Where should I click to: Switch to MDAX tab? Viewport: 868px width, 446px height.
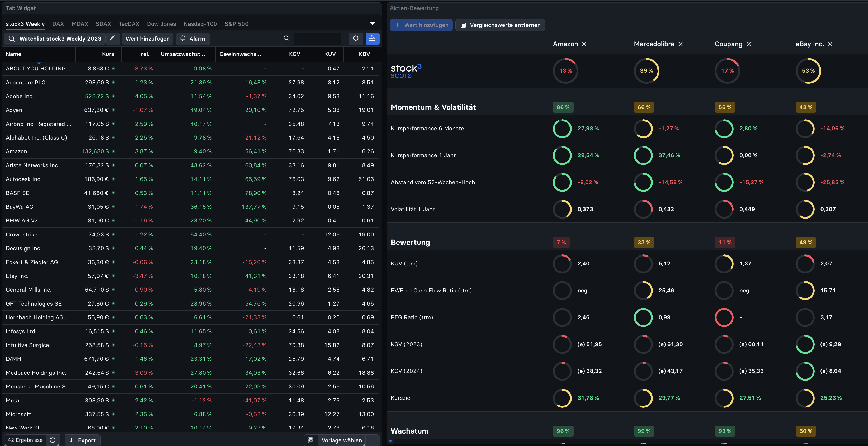[80, 24]
